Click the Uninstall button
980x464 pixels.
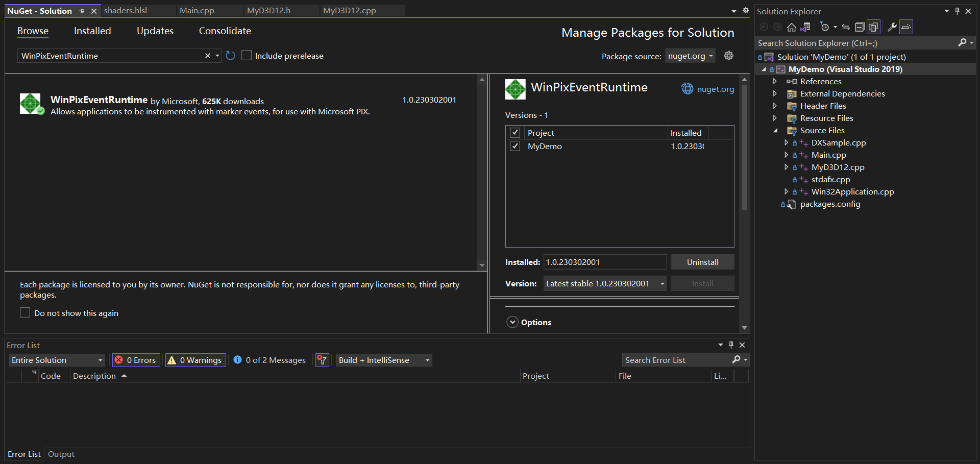tap(702, 262)
